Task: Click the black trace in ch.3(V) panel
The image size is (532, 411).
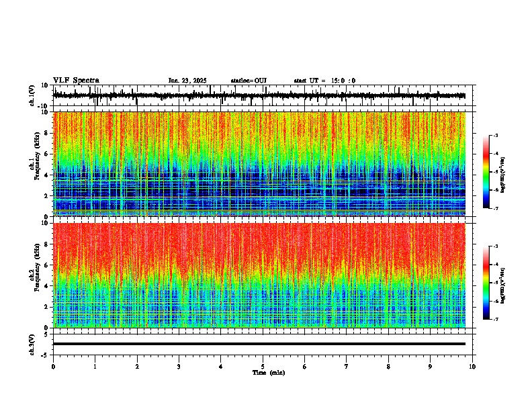Action: pos(259,344)
